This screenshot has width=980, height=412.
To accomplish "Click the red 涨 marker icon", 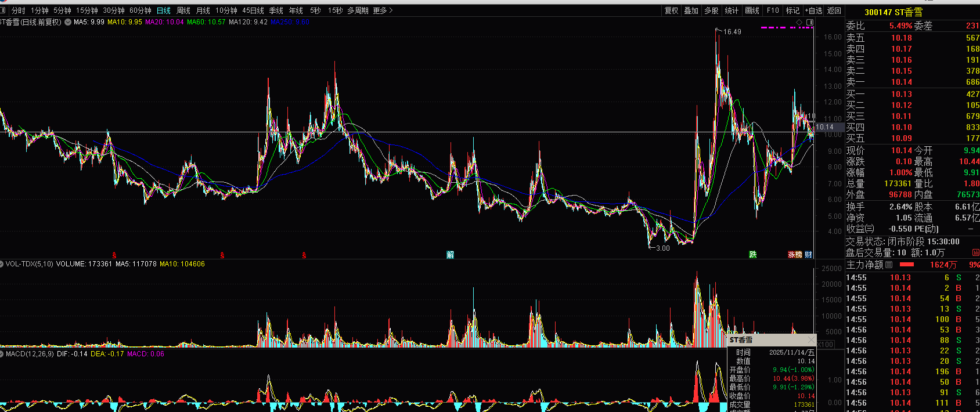I will [791, 255].
